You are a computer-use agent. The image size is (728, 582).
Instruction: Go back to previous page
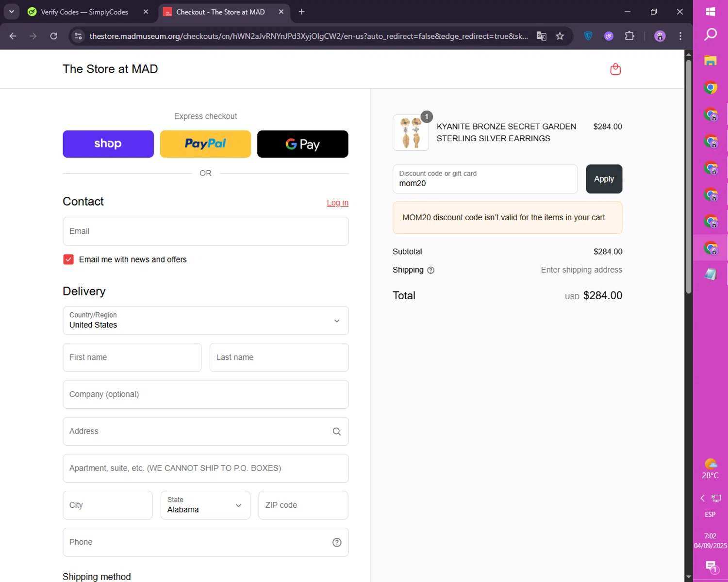(x=13, y=36)
